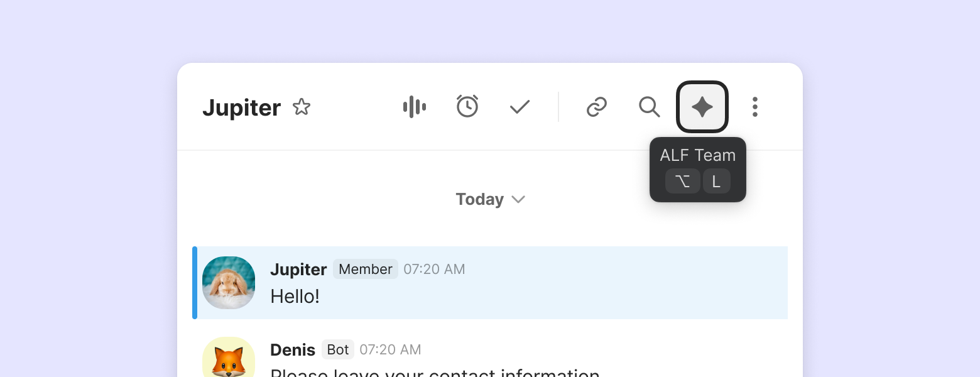Star the Jupiter chat as favorite
Image resolution: width=980 pixels, height=377 pixels.
302,107
